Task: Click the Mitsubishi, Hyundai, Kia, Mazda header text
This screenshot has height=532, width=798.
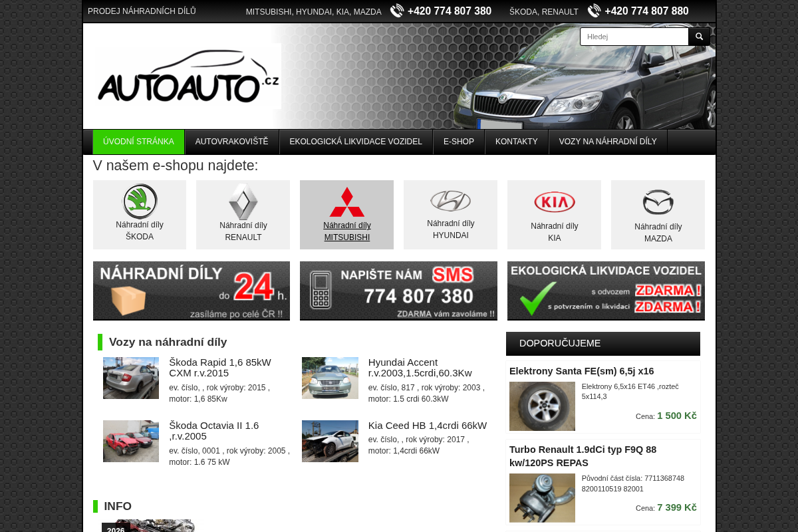Action: (314, 12)
